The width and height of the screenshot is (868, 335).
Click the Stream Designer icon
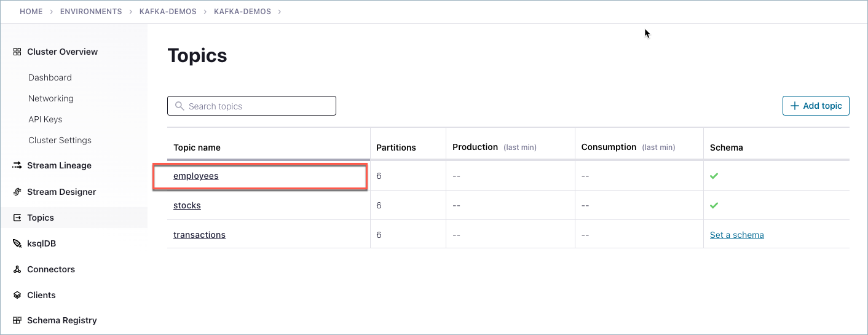click(17, 192)
